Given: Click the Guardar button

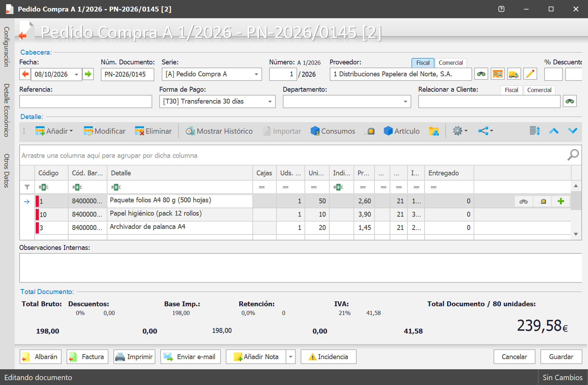Looking at the screenshot, I should click(x=561, y=357).
